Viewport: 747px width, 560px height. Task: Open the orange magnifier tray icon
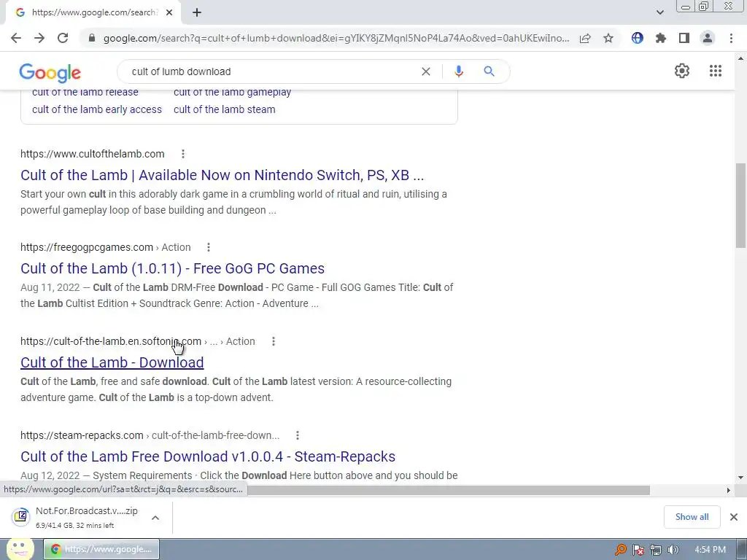pos(620,550)
